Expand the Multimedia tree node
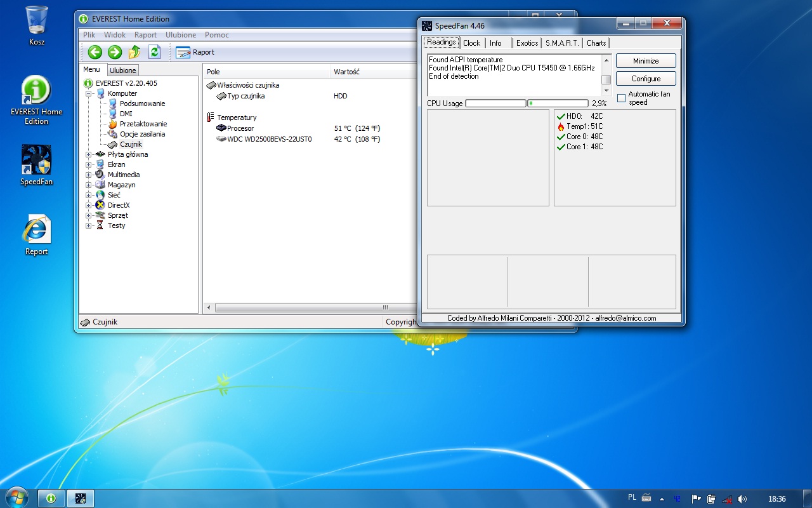812x508 pixels. [x=89, y=175]
